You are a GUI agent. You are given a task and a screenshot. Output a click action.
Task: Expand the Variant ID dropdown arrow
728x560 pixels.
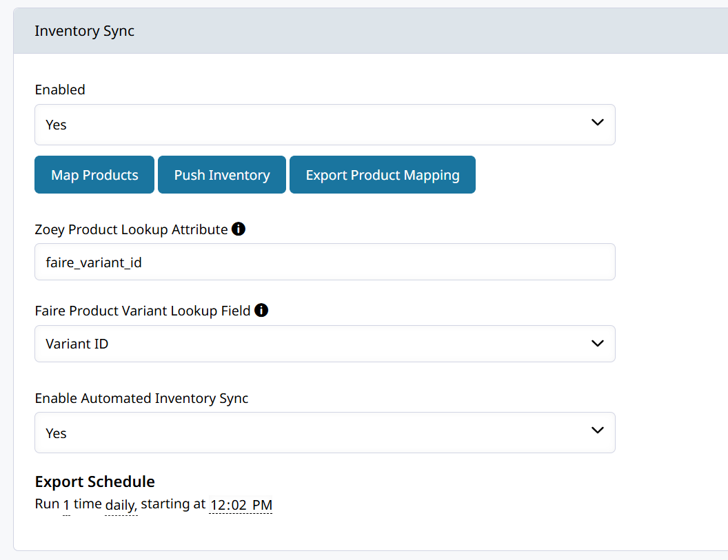[598, 343]
